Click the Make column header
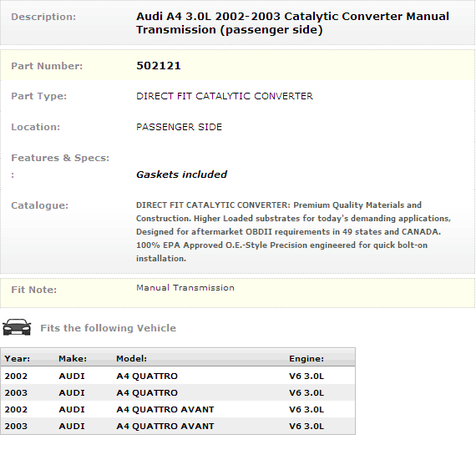This screenshot has width=476, height=470. pyautogui.click(x=73, y=359)
